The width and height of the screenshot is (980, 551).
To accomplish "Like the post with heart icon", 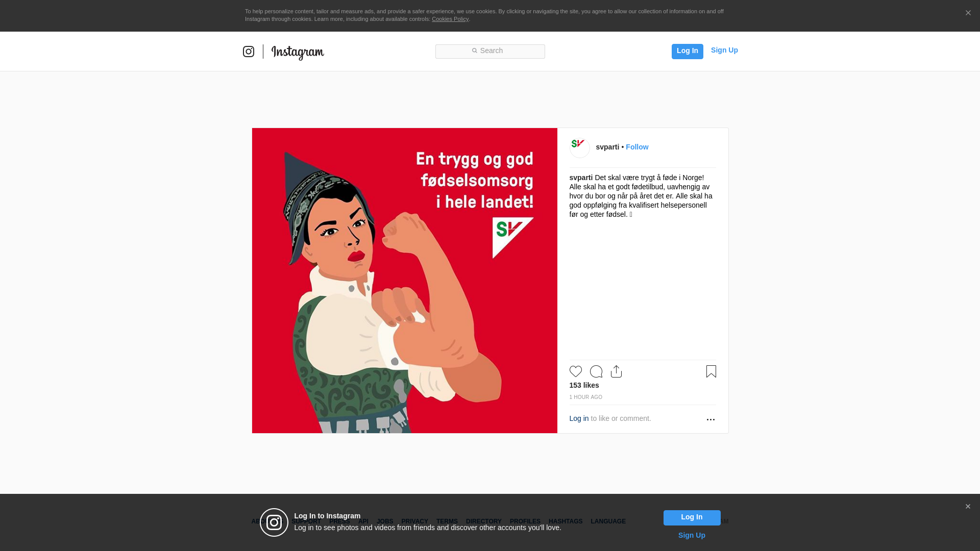I will (576, 371).
